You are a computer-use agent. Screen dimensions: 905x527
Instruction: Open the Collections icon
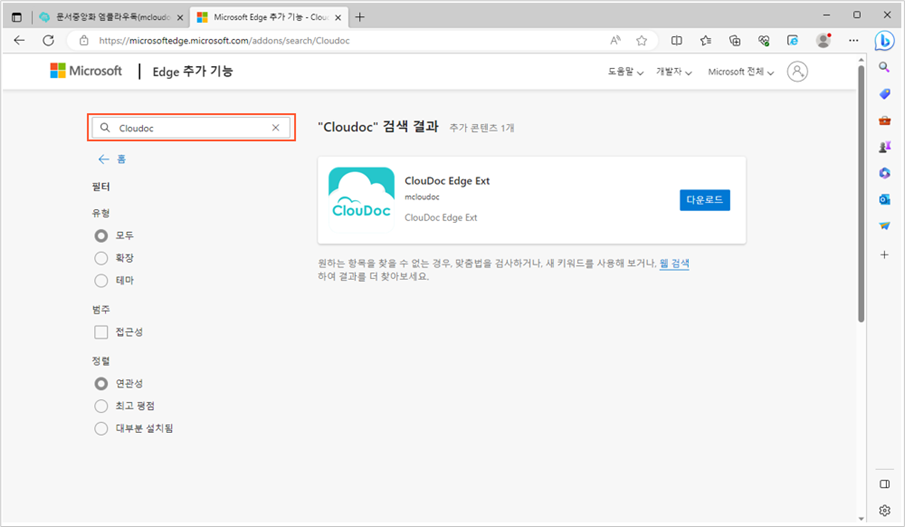click(735, 40)
